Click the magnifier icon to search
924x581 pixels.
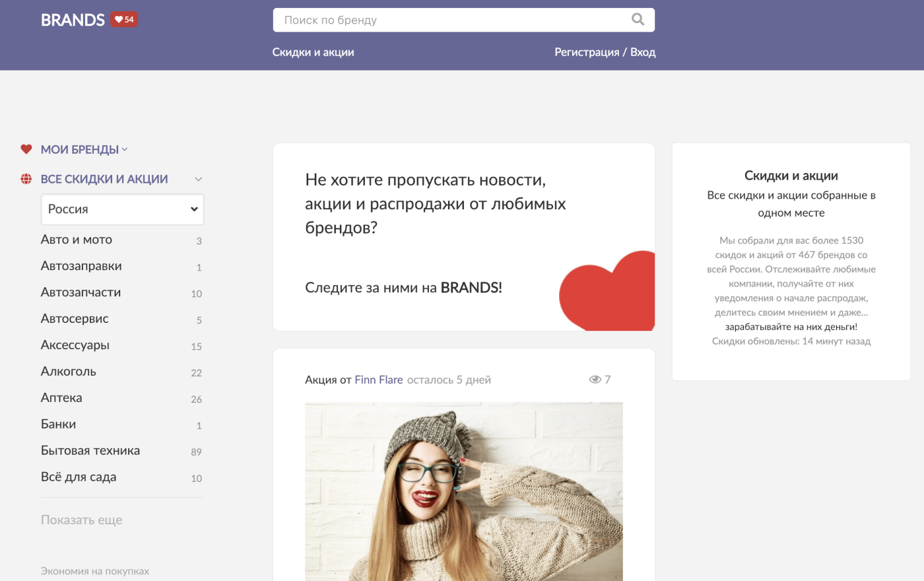pyautogui.click(x=636, y=20)
